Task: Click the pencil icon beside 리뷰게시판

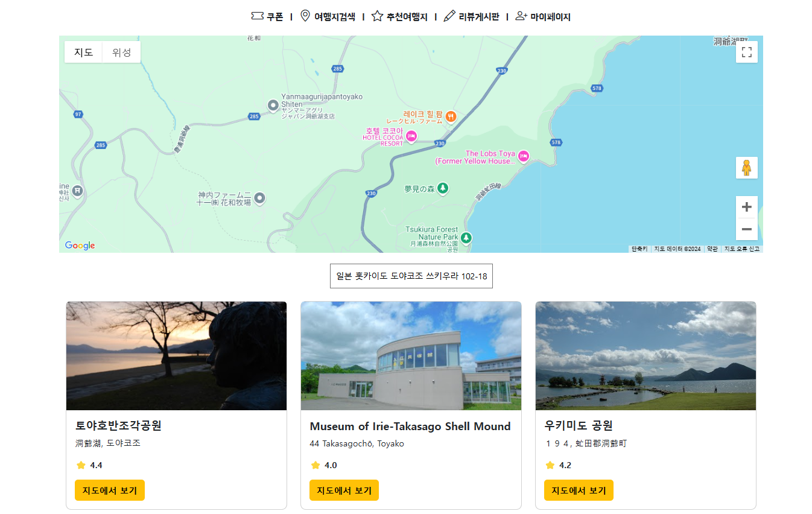Action: pos(449,16)
